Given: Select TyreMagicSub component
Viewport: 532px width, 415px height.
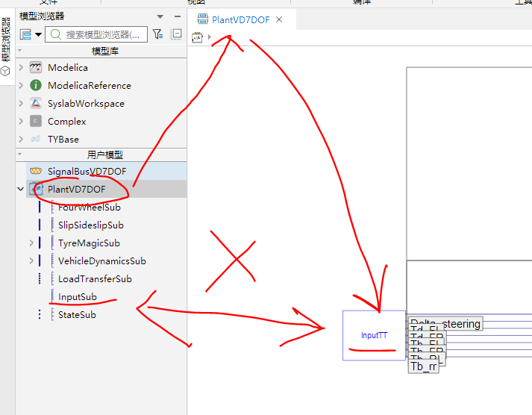Looking at the screenshot, I should [x=89, y=243].
